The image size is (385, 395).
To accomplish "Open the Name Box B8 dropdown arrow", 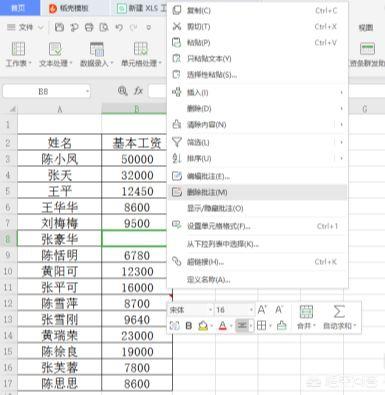I will tap(87, 91).
